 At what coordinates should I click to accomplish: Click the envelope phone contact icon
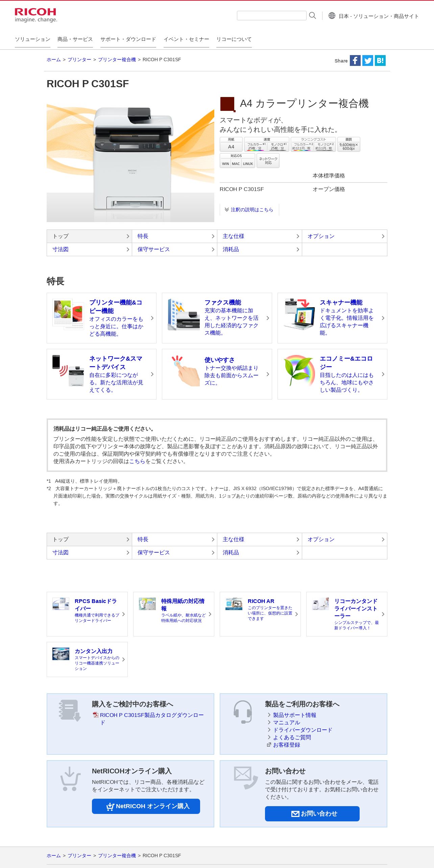[x=245, y=778]
